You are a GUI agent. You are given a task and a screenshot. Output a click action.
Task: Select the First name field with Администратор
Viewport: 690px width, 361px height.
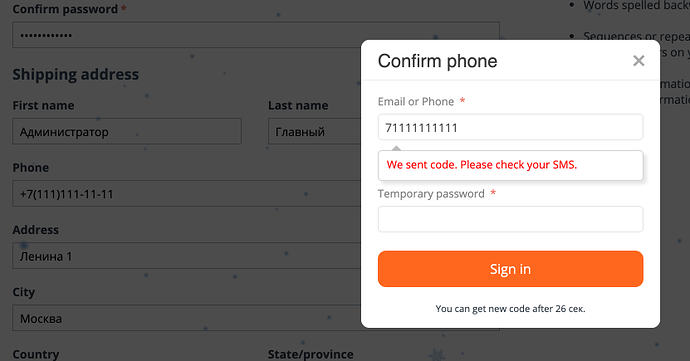click(x=127, y=131)
